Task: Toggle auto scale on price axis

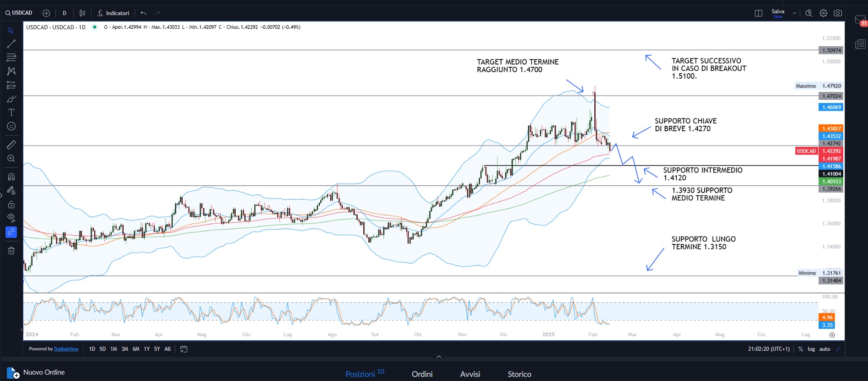Action: 825,349
